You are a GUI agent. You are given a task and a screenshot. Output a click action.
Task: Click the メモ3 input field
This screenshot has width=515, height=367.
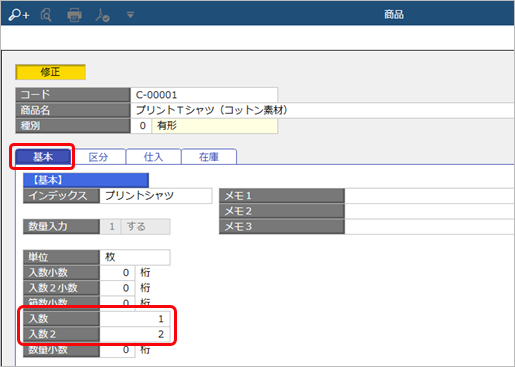(x=429, y=227)
